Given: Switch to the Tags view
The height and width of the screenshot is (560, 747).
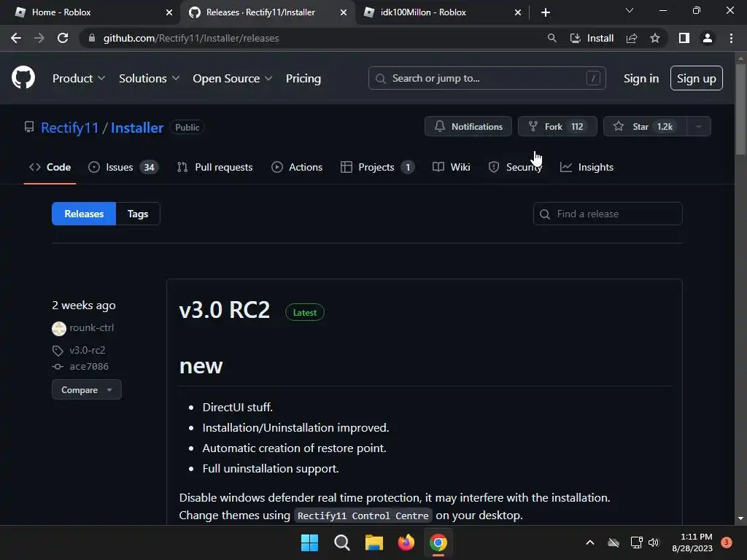Looking at the screenshot, I should pos(138,214).
